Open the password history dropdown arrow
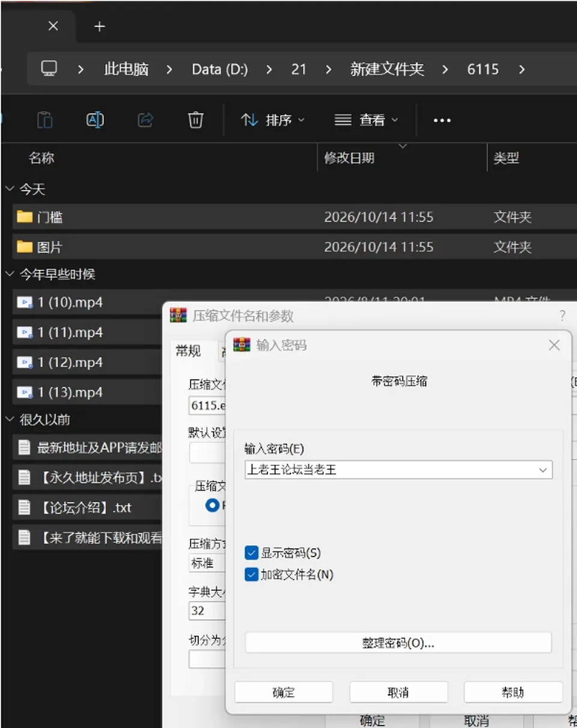This screenshot has width=577, height=728. [x=543, y=470]
